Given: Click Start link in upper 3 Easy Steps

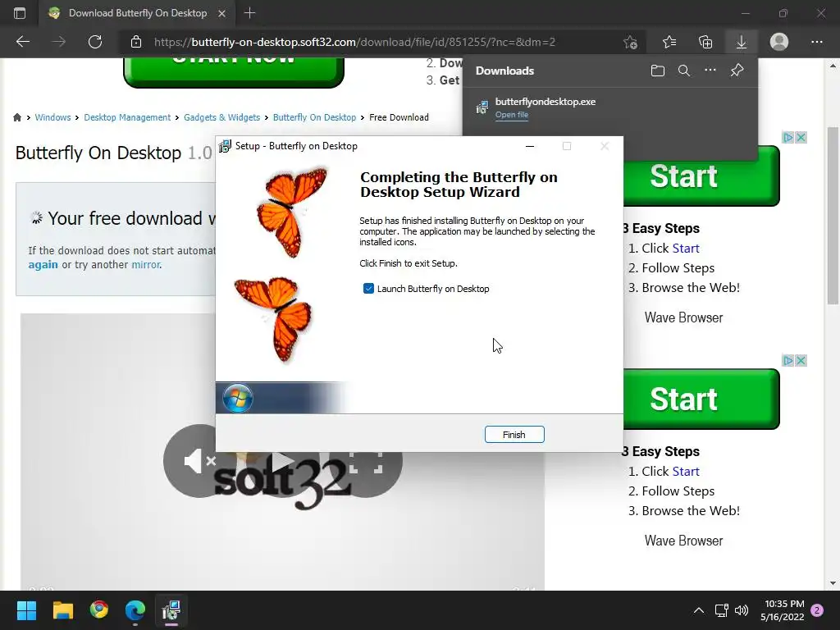Looking at the screenshot, I should coord(686,248).
